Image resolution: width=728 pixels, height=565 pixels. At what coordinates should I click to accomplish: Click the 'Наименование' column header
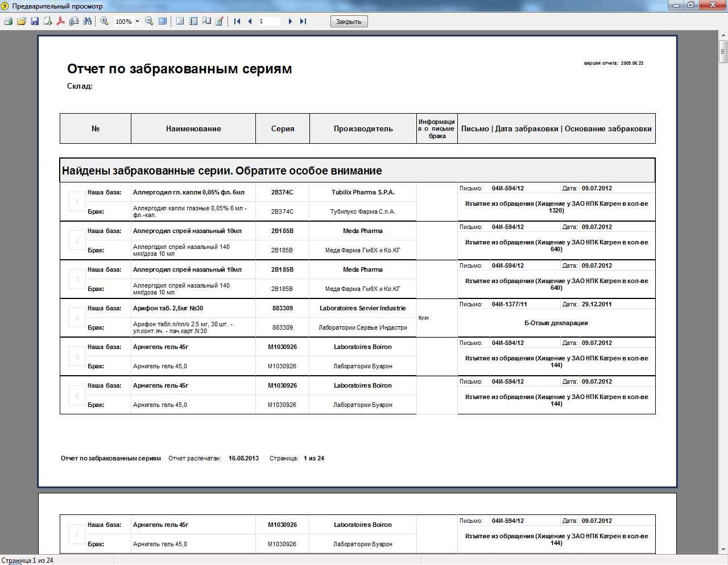(x=193, y=129)
